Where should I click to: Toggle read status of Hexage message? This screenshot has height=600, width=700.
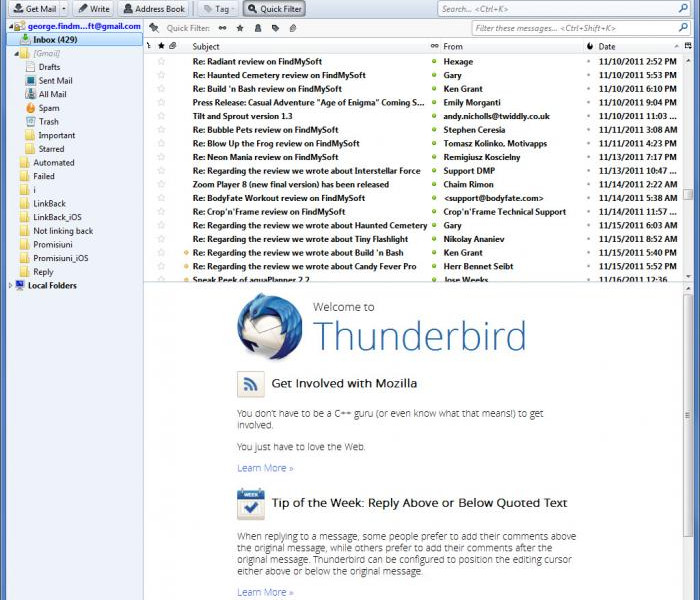(x=434, y=62)
